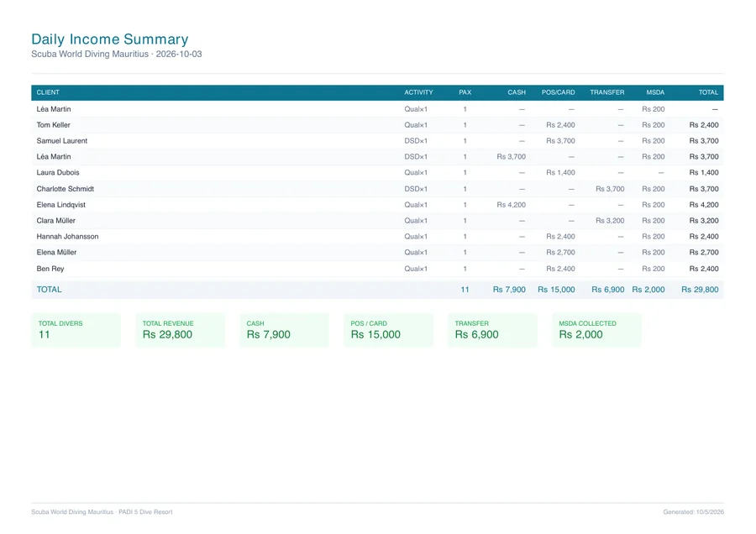The image size is (756, 534).
Task: Select Léa Martin in the first table row
Action: tap(54, 109)
